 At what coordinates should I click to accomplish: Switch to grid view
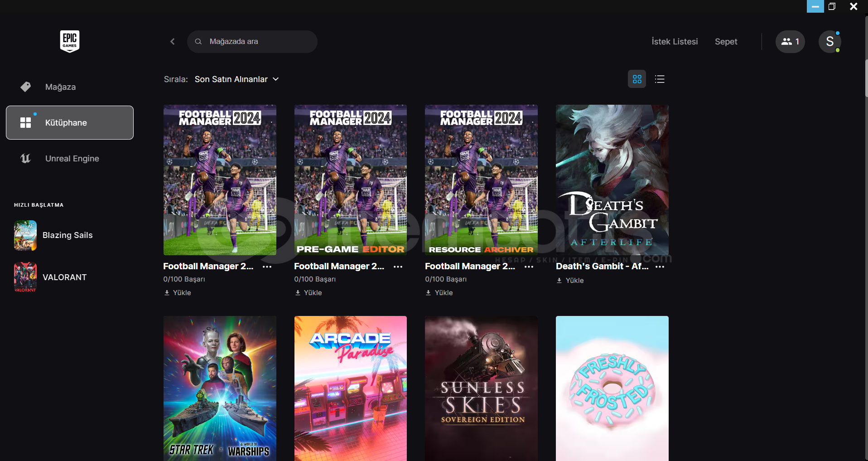click(x=637, y=79)
